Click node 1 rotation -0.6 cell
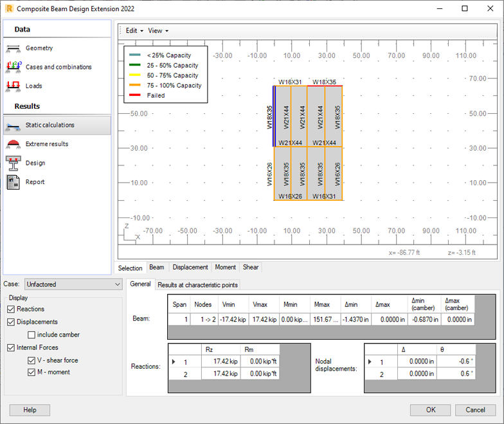This screenshot has width=504, height=424. 456,362
